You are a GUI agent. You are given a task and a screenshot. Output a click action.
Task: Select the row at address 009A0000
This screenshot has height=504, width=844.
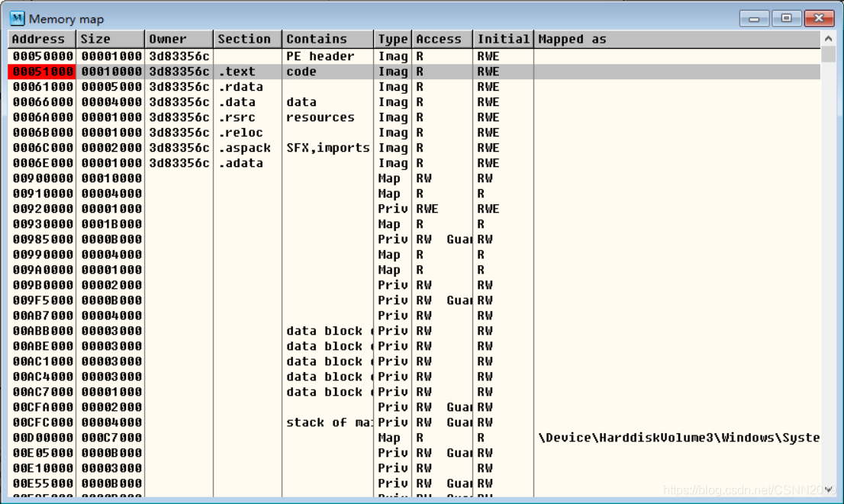pyautogui.click(x=414, y=270)
